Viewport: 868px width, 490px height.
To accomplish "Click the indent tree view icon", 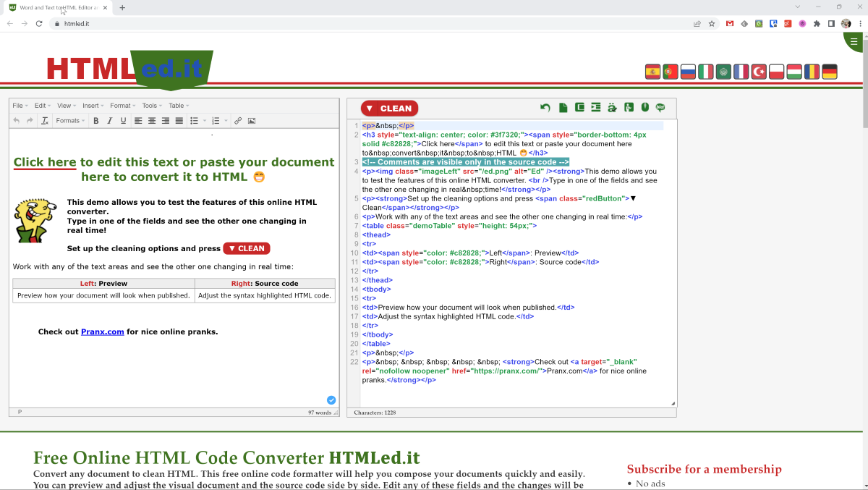I will (x=596, y=108).
